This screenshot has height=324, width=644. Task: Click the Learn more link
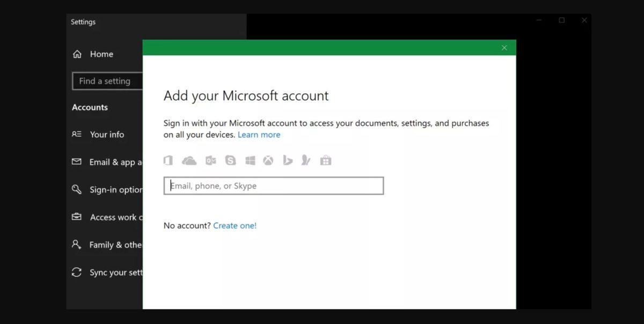(259, 135)
